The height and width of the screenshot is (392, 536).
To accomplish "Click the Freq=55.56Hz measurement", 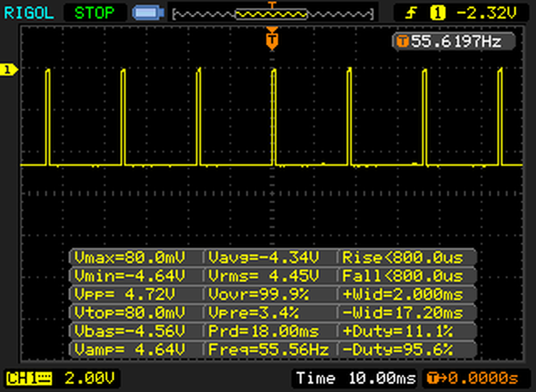I will point(269,349).
